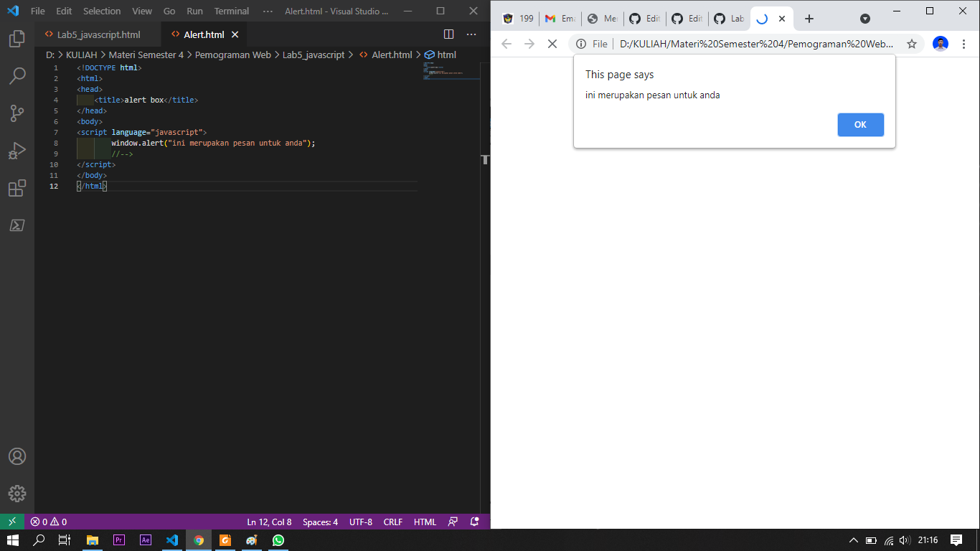Open the PowerShell sidebar panel icon
980x551 pixels.
pos(17,225)
